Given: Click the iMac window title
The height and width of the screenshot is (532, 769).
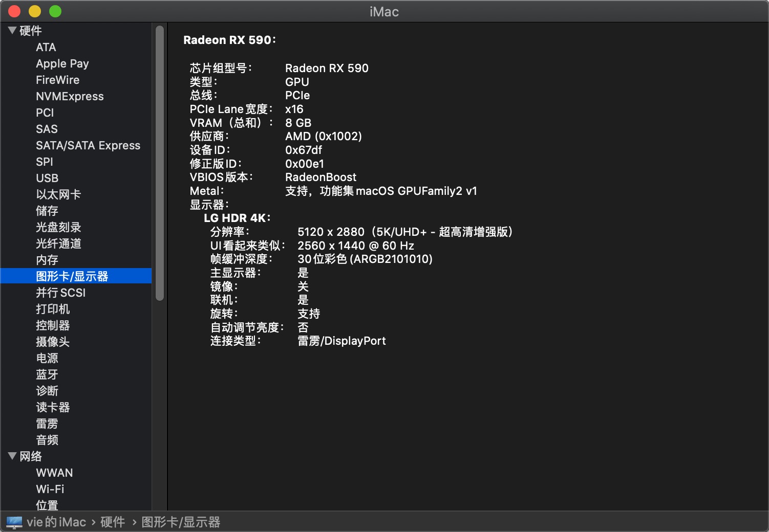Looking at the screenshot, I should (384, 12).
